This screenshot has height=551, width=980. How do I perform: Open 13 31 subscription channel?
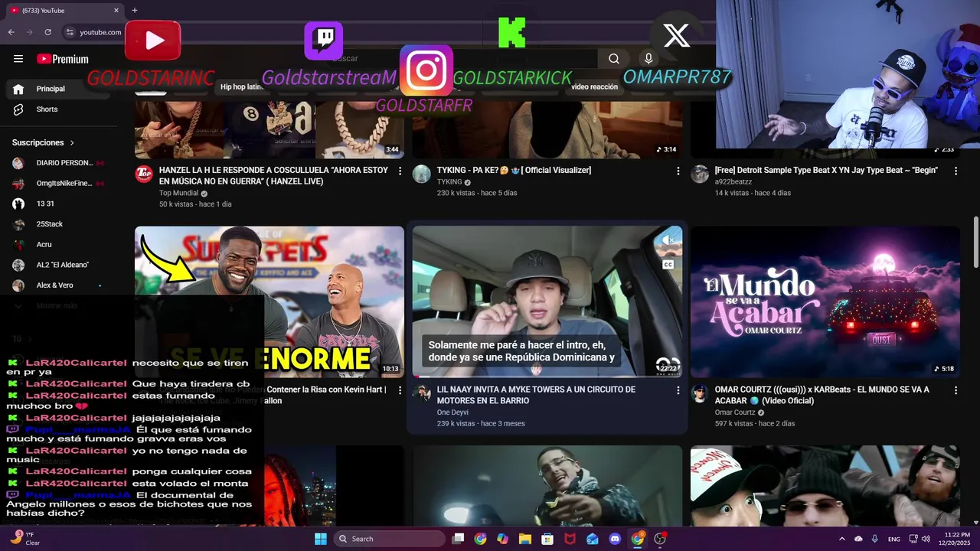[58, 204]
